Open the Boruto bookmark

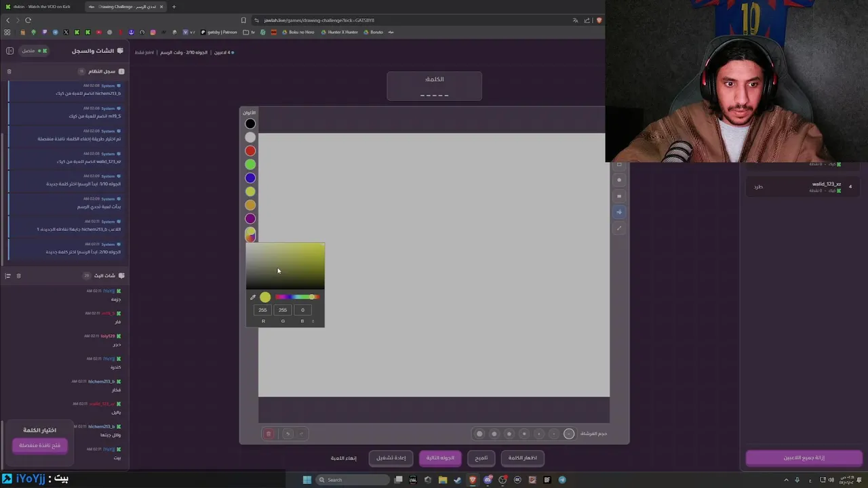[x=374, y=32]
